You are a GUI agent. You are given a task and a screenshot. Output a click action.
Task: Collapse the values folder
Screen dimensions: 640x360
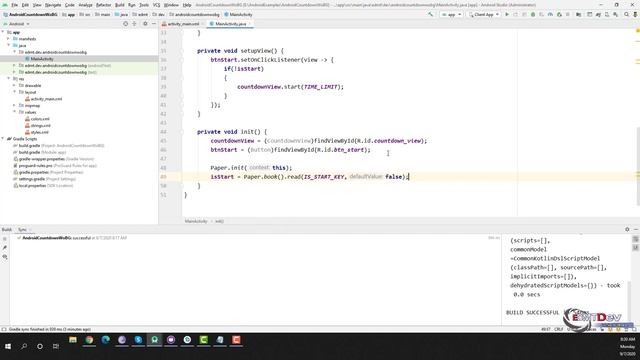[15, 112]
